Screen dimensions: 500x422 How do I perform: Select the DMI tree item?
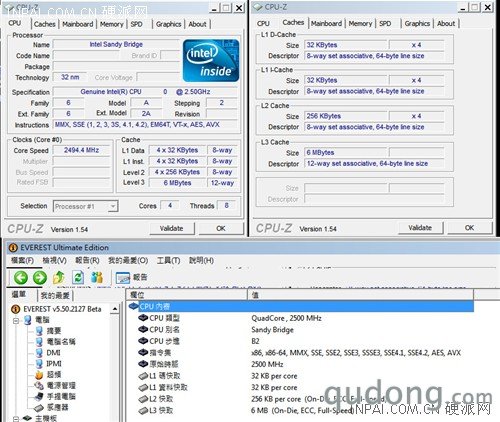[x=53, y=353]
